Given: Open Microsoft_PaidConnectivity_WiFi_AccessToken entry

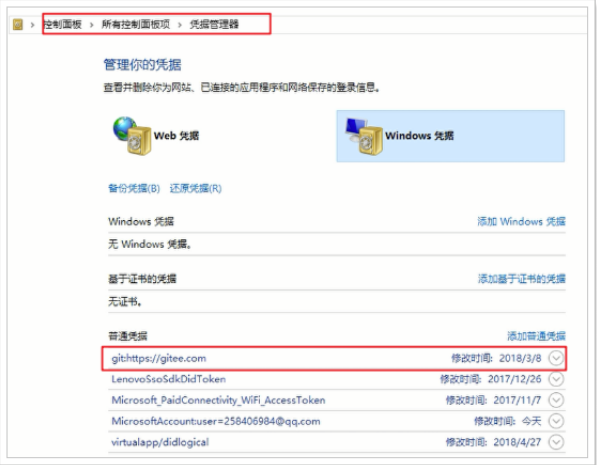Looking at the screenshot, I should tap(218, 400).
